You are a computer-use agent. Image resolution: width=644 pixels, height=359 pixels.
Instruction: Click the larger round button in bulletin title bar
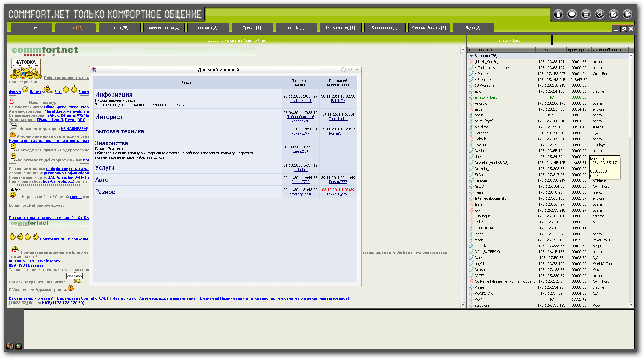[x=343, y=70]
